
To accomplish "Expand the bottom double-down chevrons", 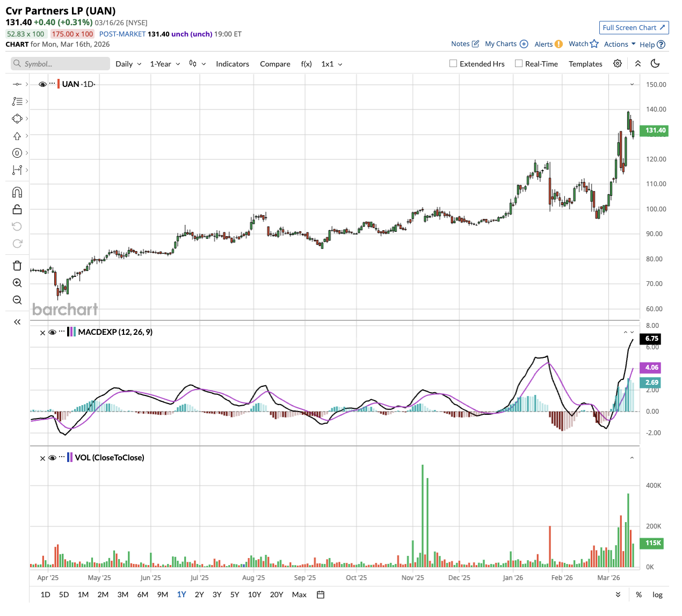I will [618, 595].
